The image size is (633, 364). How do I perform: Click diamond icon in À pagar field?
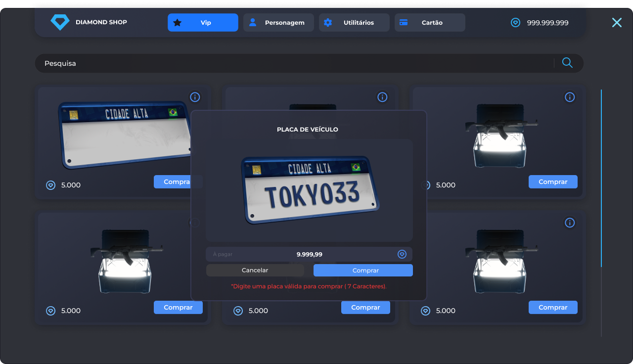click(x=402, y=254)
